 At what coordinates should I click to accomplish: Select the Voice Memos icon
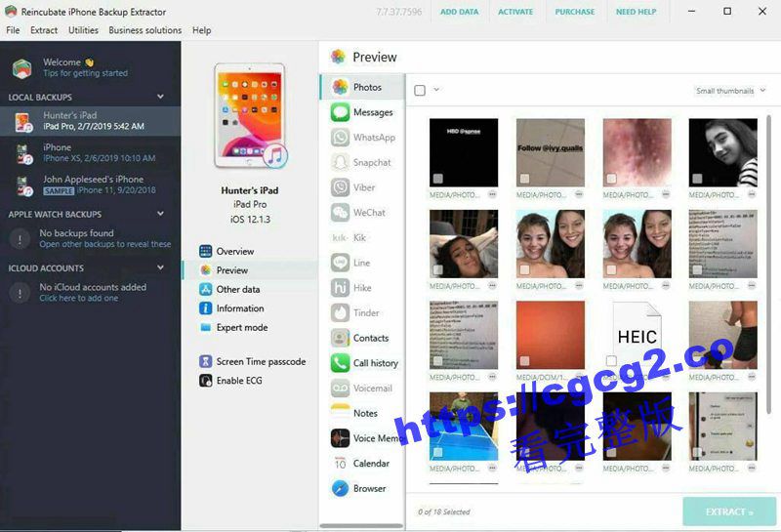[340, 438]
